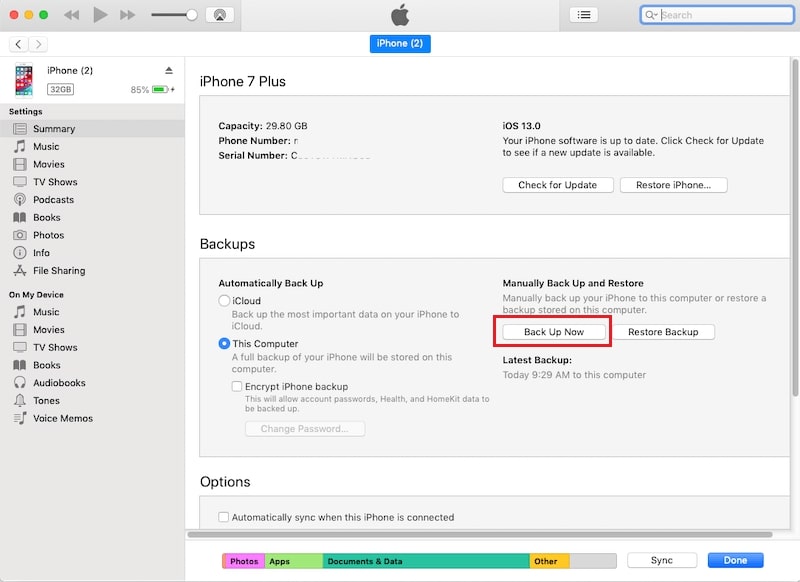
Task: Open the list view icon beside search
Action: click(x=583, y=15)
